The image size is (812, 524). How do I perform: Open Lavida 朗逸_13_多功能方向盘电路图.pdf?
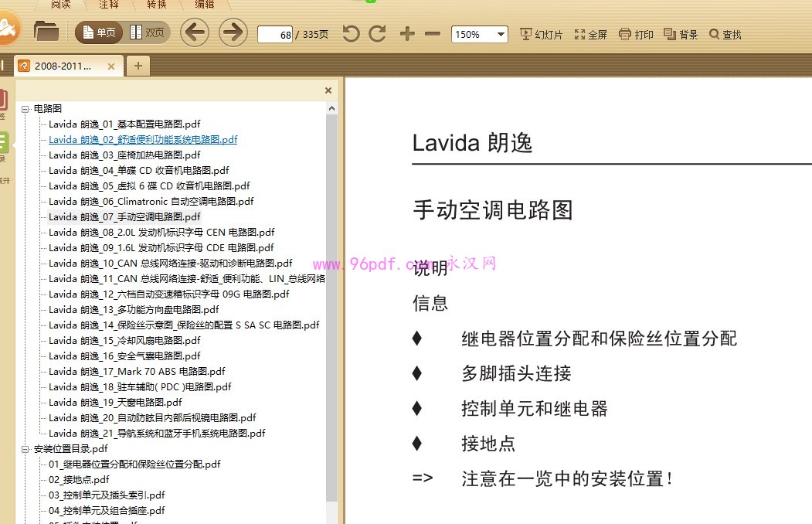pos(134,310)
